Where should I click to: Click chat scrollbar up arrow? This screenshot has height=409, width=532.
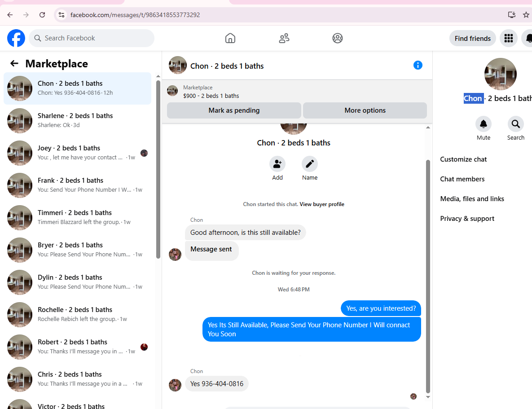tap(428, 128)
